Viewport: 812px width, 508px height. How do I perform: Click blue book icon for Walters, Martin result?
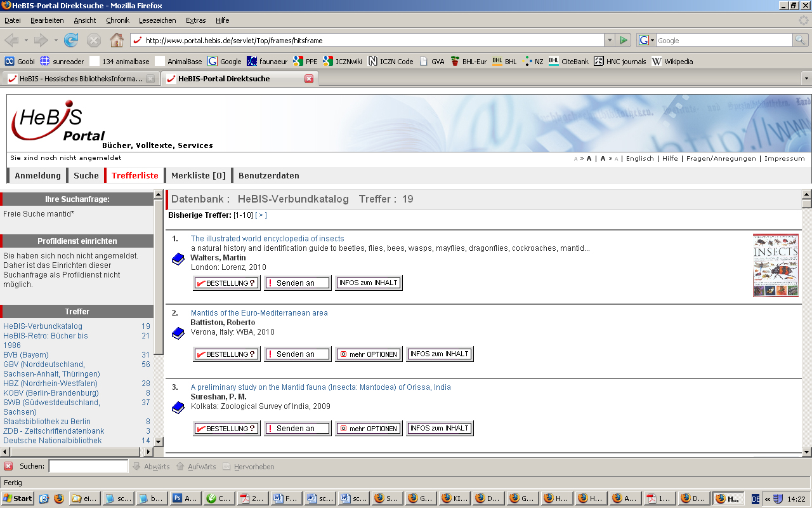pyautogui.click(x=178, y=259)
